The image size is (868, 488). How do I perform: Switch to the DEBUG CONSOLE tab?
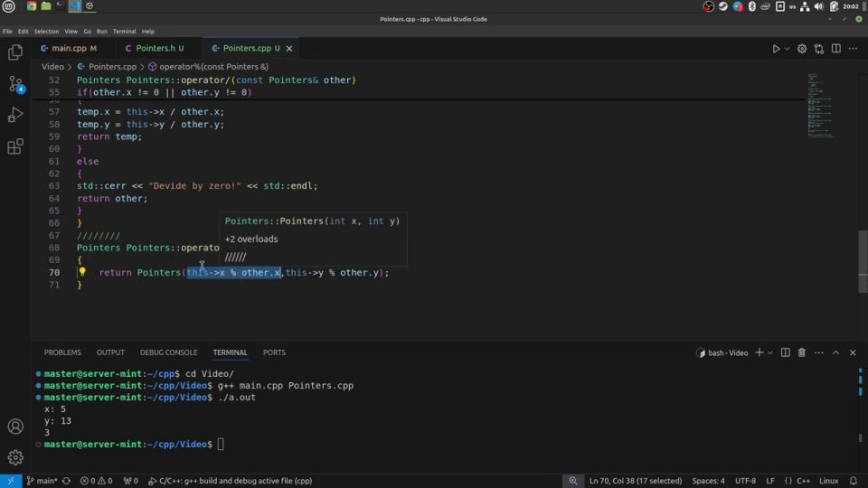[168, 352]
